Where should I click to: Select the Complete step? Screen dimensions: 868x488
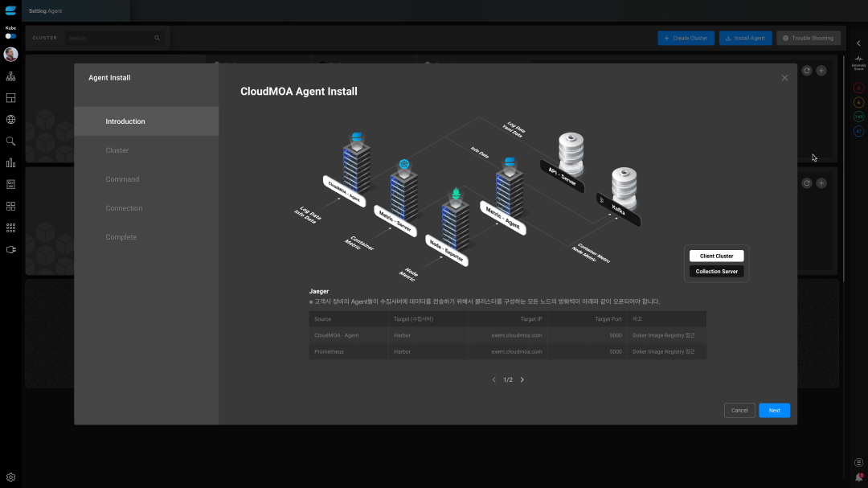pos(147,236)
